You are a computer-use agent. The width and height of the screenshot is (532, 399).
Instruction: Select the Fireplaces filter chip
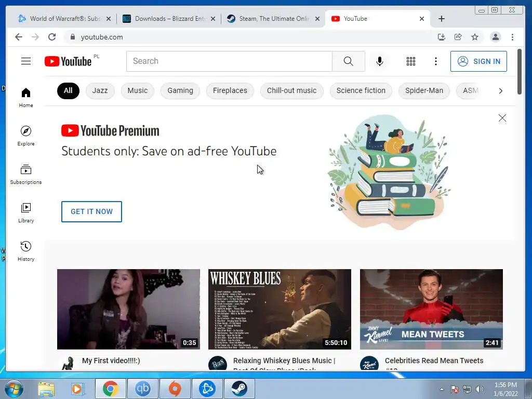[x=230, y=90]
